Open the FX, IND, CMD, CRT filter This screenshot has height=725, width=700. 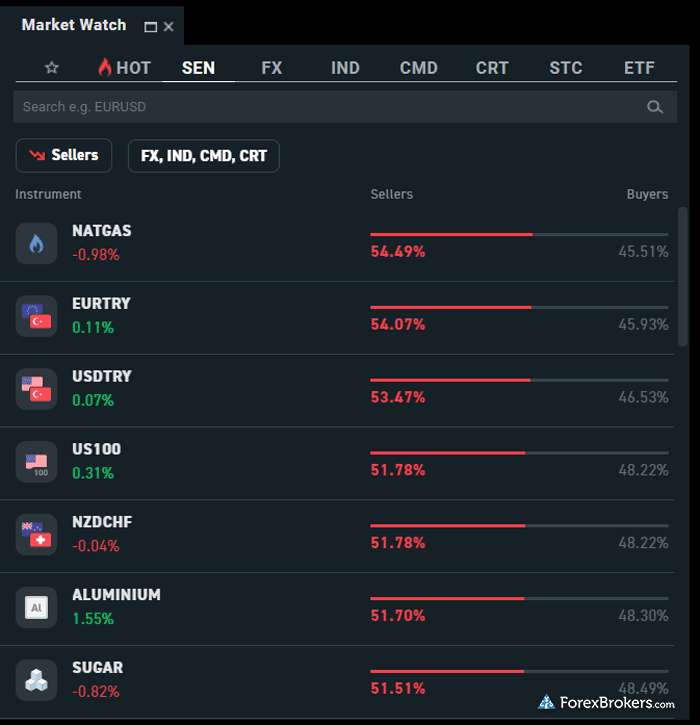tap(203, 156)
